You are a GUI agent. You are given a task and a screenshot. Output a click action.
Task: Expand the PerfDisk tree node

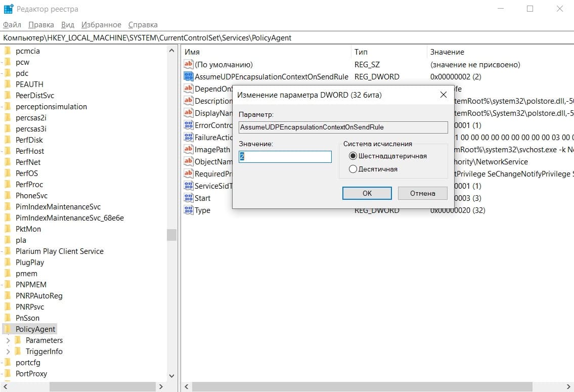tap(2, 140)
